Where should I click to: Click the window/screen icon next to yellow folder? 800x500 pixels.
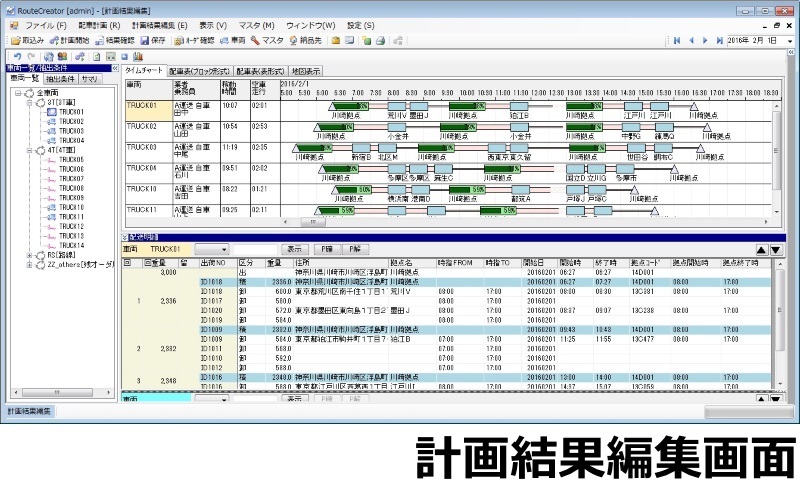tap(349, 40)
